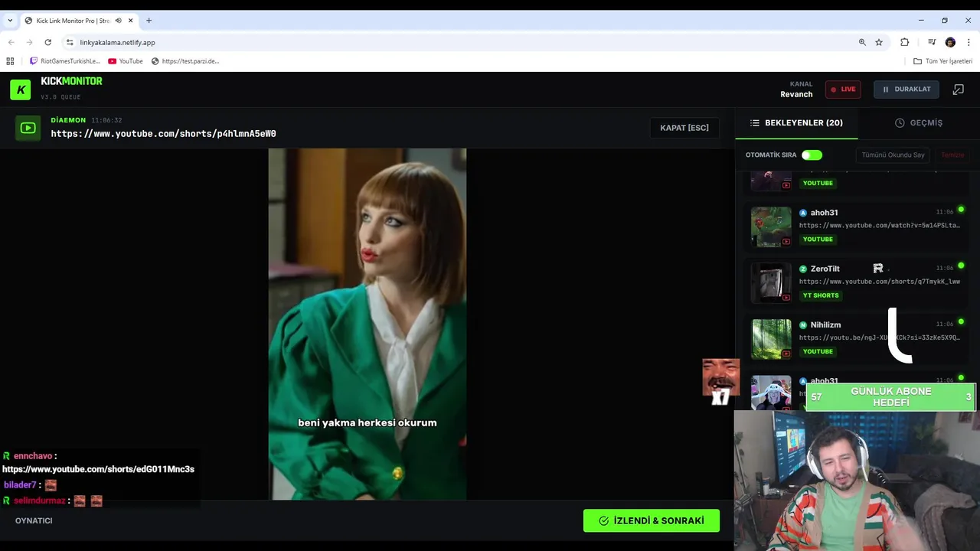
Task: Click ZeroTilt's green avatar badge
Action: pos(803,269)
